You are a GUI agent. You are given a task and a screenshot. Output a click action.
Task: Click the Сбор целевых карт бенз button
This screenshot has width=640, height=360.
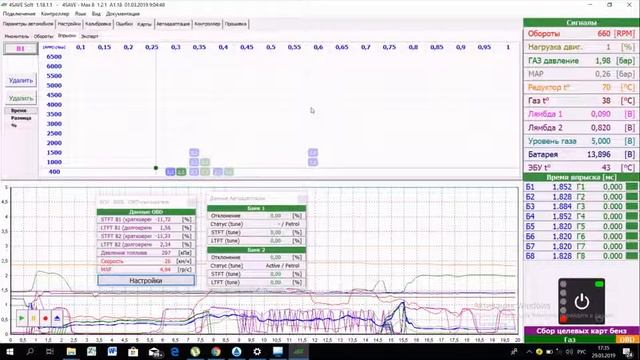[581, 331]
